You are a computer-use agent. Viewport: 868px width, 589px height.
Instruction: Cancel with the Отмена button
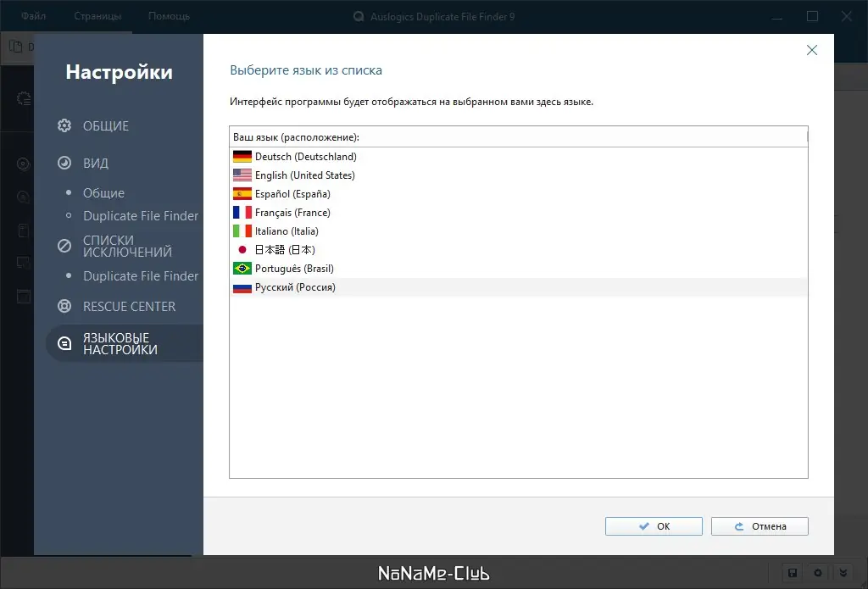coord(759,526)
